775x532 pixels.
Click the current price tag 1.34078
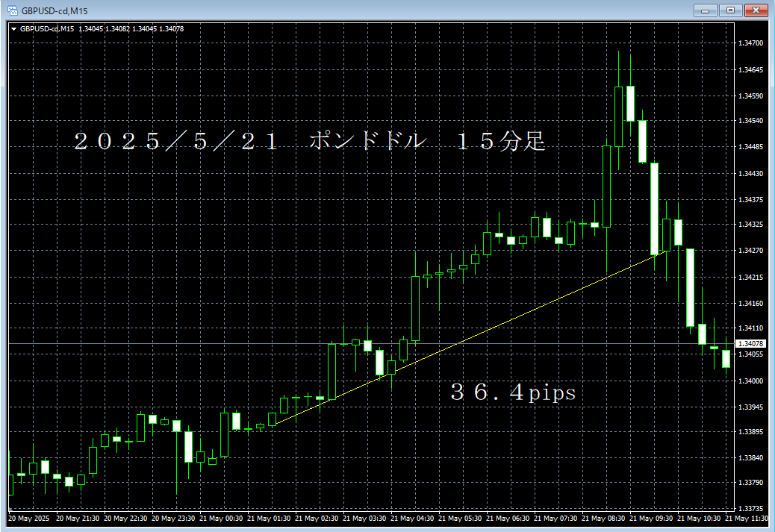pos(751,343)
